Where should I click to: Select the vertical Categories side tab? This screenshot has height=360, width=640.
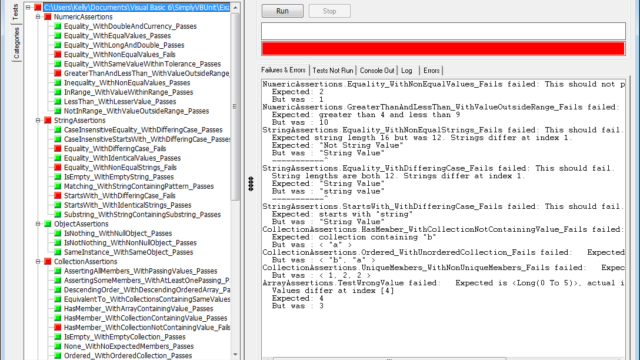point(16,43)
